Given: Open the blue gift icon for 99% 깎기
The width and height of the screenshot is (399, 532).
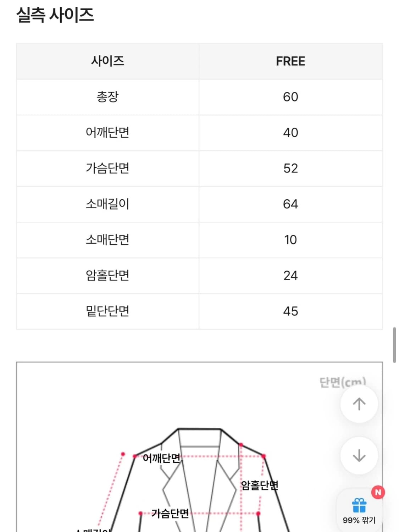Looking at the screenshot, I should click(x=359, y=505).
